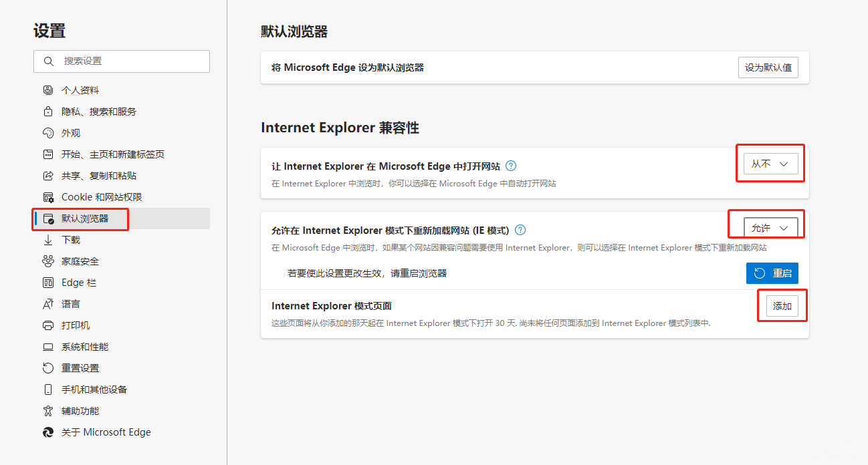Click the download arrow icon for 下载

click(48, 240)
